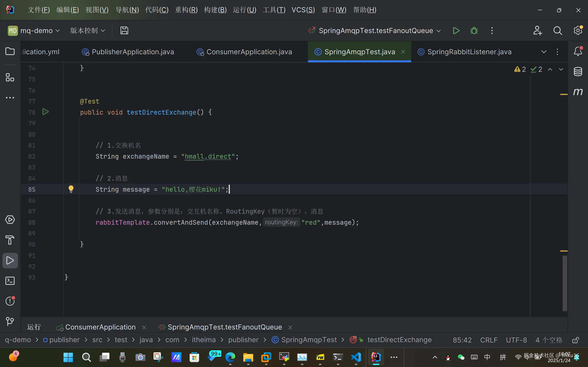Open the Build hammer tool window
Image resolution: width=588 pixels, height=367 pixels.
pos(10,240)
